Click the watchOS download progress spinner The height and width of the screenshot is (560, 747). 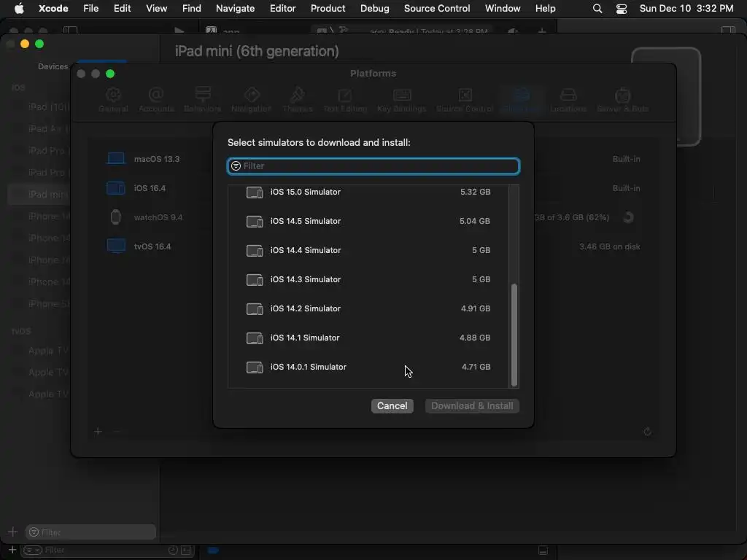click(x=628, y=217)
